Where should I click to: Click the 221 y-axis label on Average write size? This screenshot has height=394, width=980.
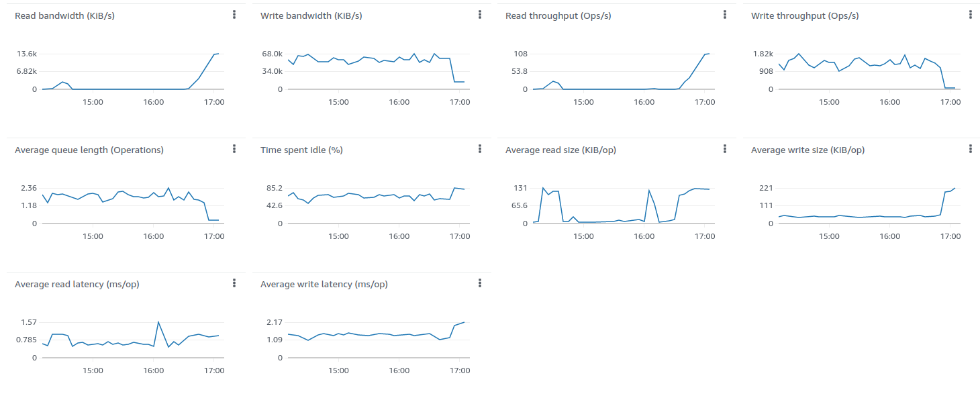[x=767, y=188]
